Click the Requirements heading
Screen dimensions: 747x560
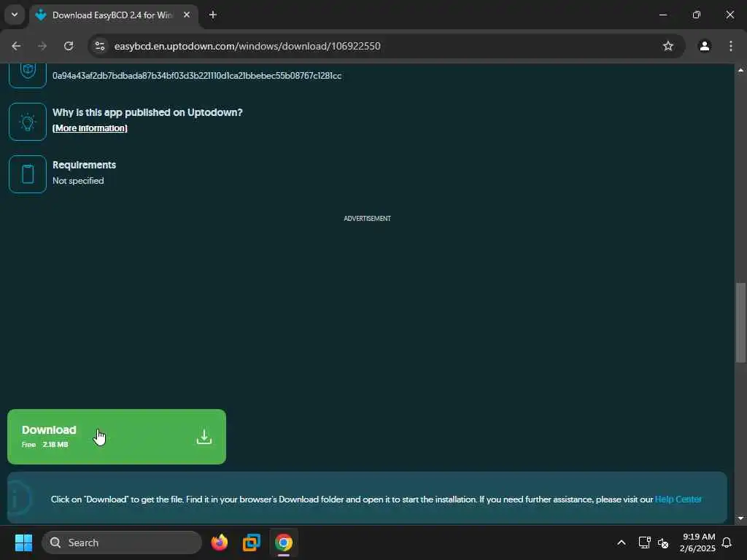[85, 165]
